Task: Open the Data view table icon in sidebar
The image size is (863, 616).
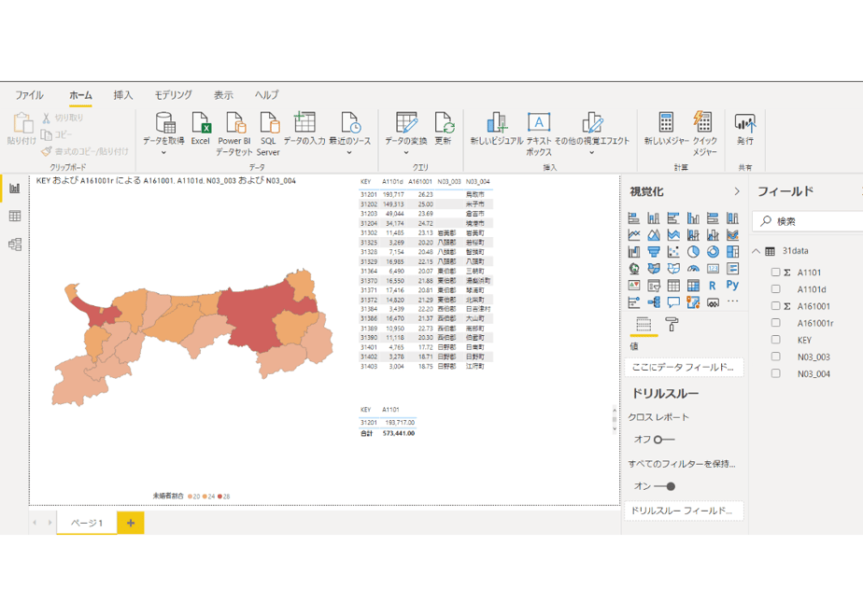Action: [x=15, y=216]
